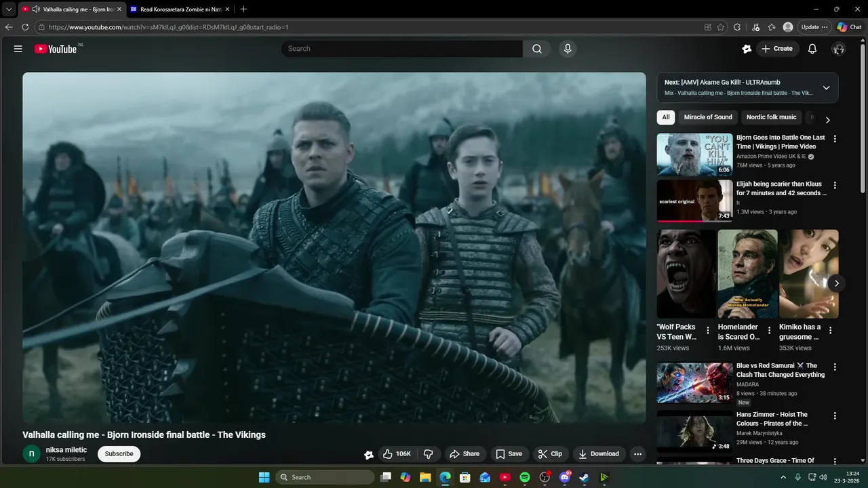Open Steam from the taskbar
This screenshot has height=488, width=868.
(x=584, y=477)
